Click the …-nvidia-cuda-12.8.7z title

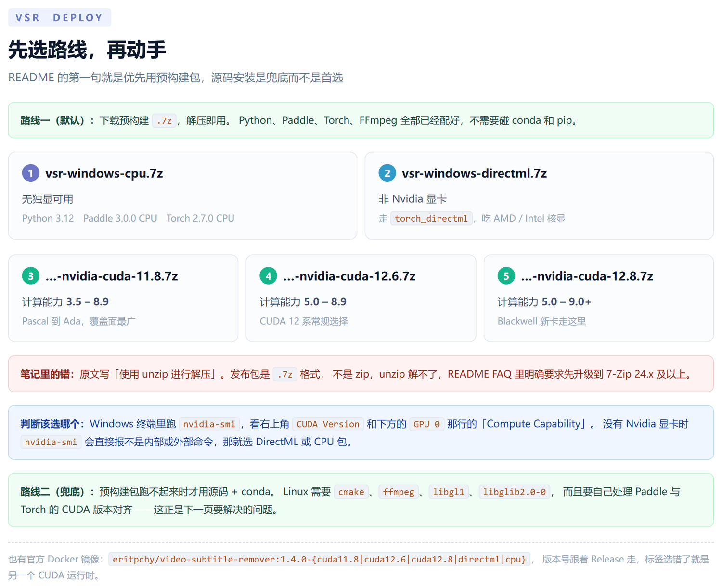587,276
